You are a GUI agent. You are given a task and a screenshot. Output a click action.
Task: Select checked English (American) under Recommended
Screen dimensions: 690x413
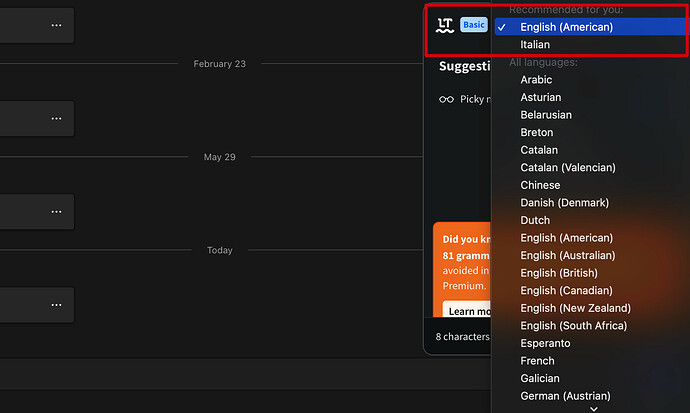(x=566, y=27)
